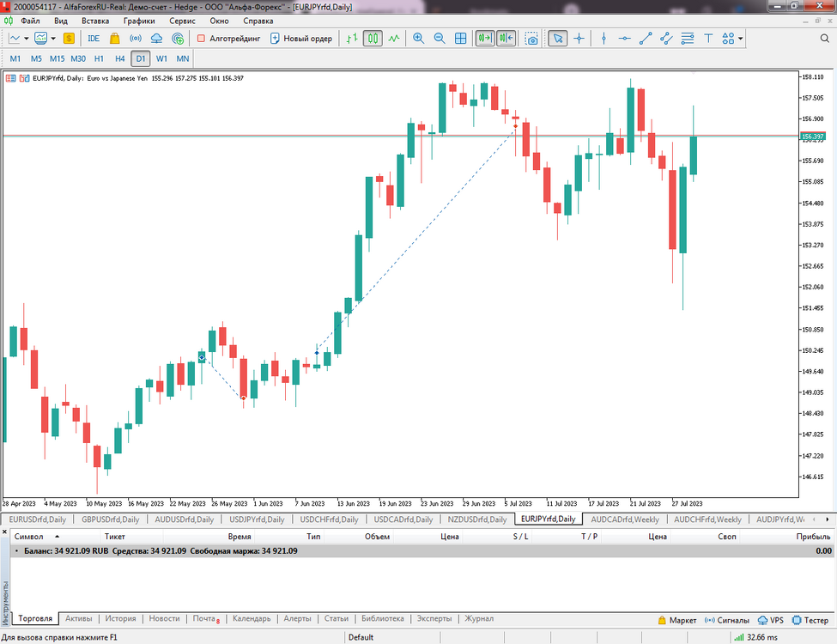837x644 pixels.
Task: Open the Новости tab in toolbox
Action: pyautogui.click(x=165, y=618)
